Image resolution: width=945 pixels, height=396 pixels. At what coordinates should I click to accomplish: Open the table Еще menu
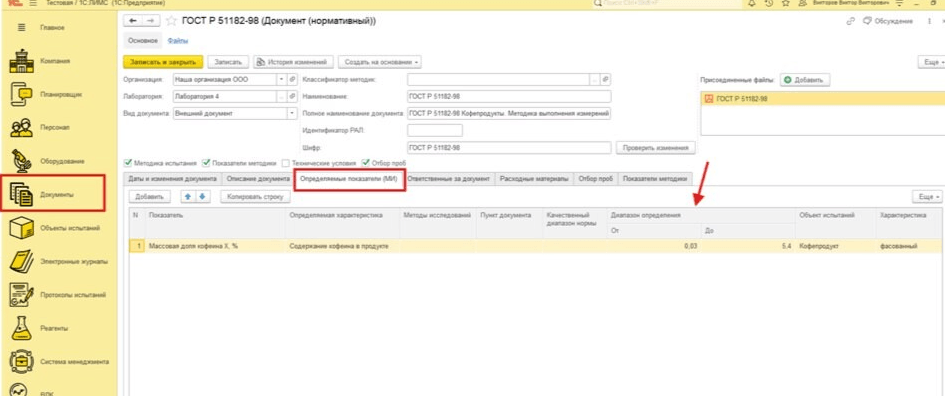(x=927, y=196)
